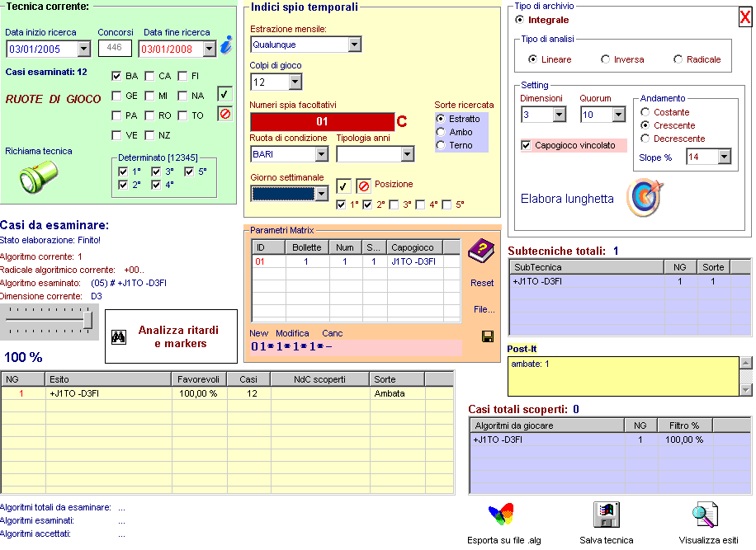Image resolution: width=756 pixels, height=550 pixels.
Task: Select the Inversa analysis type
Action: click(x=606, y=59)
